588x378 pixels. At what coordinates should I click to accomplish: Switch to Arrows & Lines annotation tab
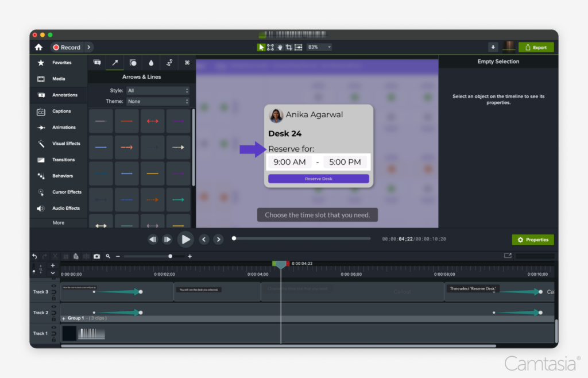115,63
